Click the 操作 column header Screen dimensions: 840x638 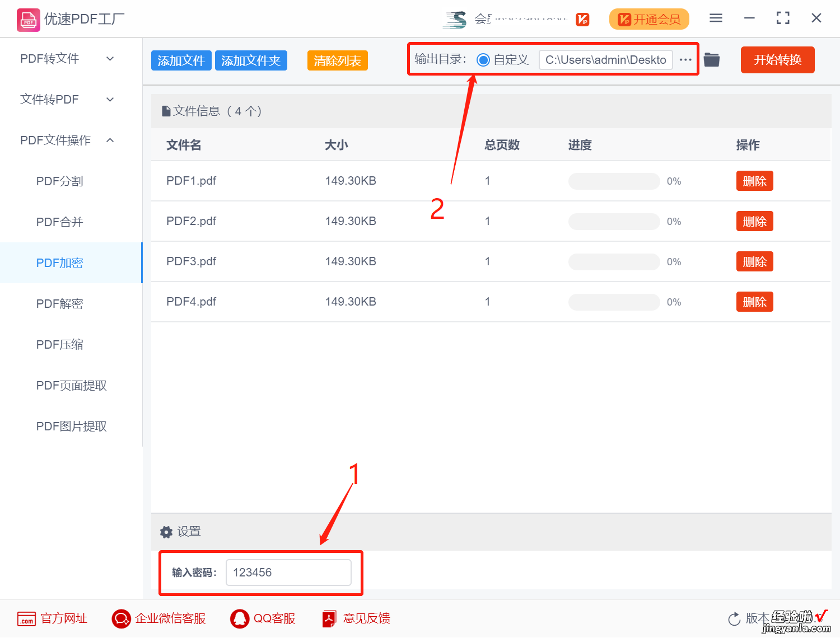748,145
